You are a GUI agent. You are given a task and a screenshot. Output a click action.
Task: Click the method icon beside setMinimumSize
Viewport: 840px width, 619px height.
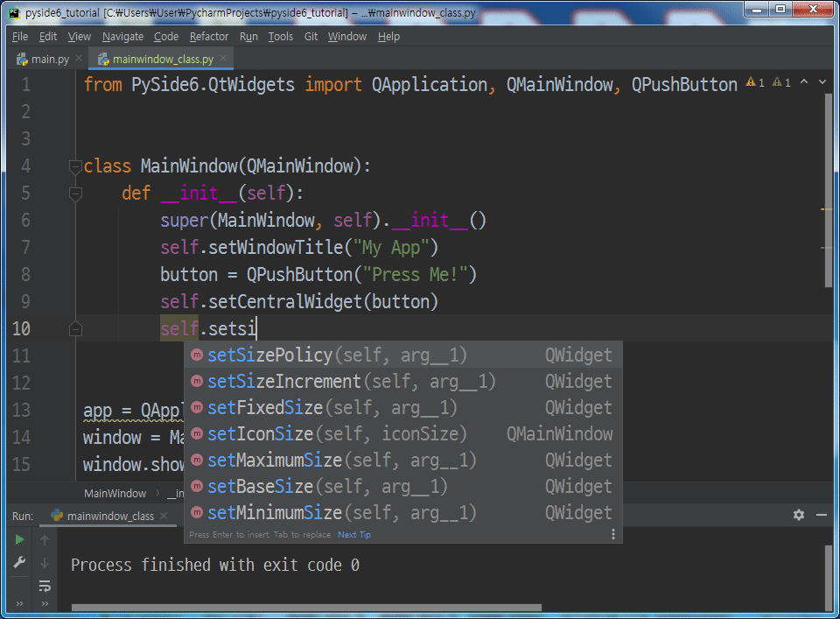pos(197,512)
